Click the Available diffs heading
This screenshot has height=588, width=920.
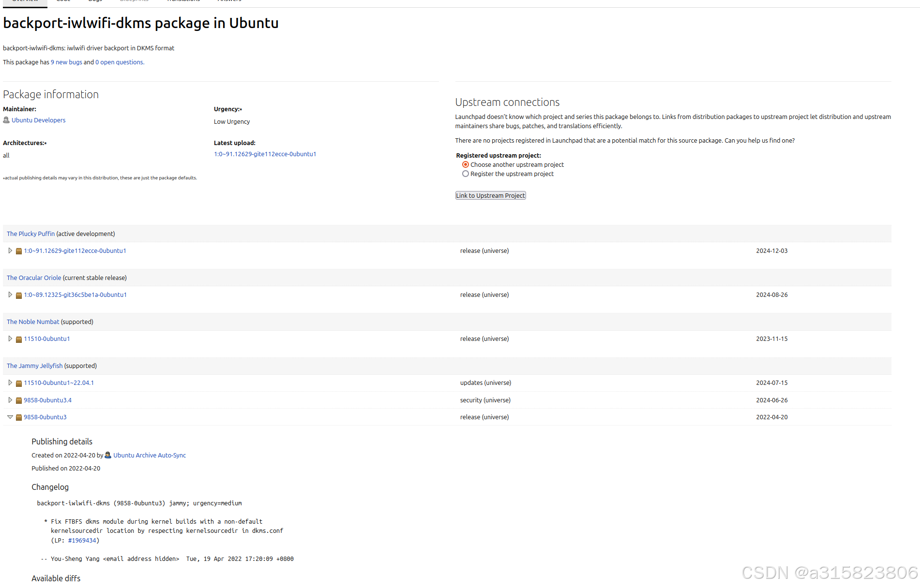point(56,578)
